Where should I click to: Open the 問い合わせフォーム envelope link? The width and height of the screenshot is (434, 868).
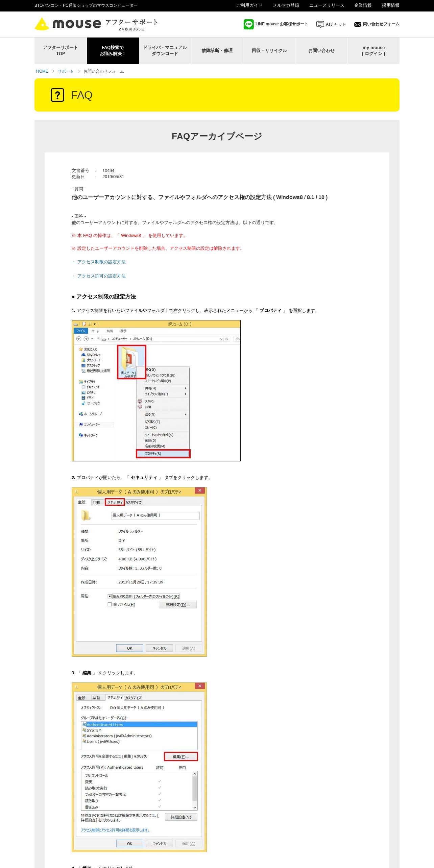(377, 24)
